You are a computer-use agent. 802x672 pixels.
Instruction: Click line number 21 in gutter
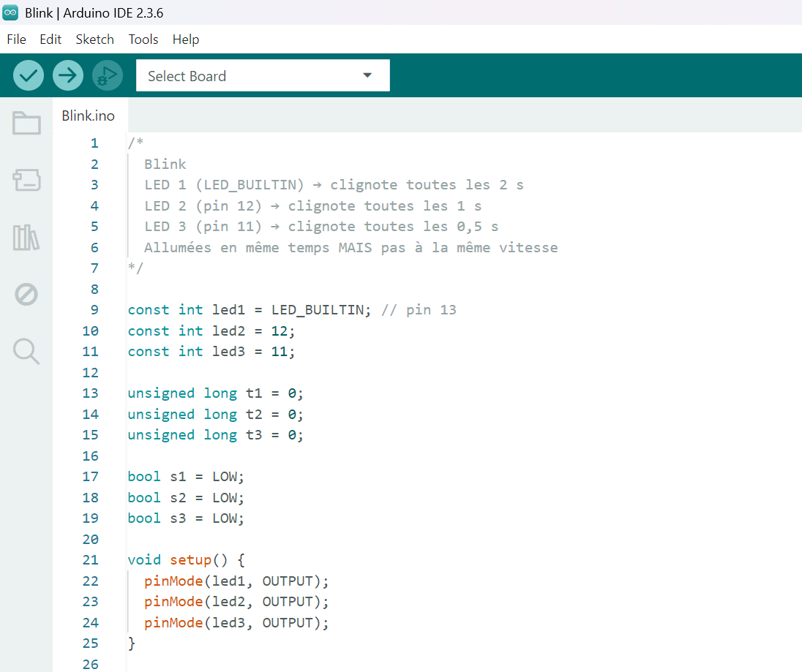tap(90, 560)
